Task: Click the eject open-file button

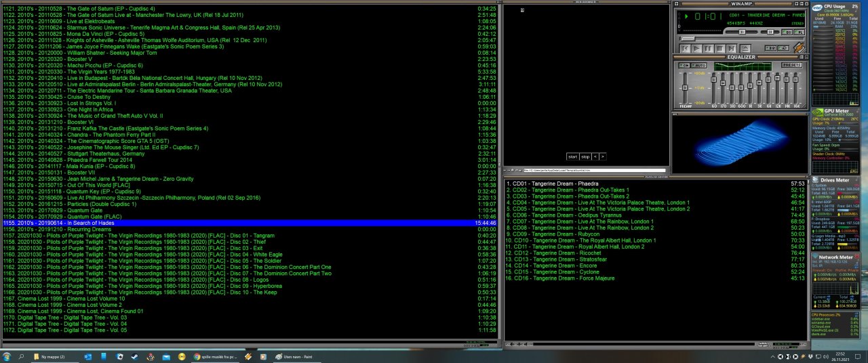Action: click(745, 49)
